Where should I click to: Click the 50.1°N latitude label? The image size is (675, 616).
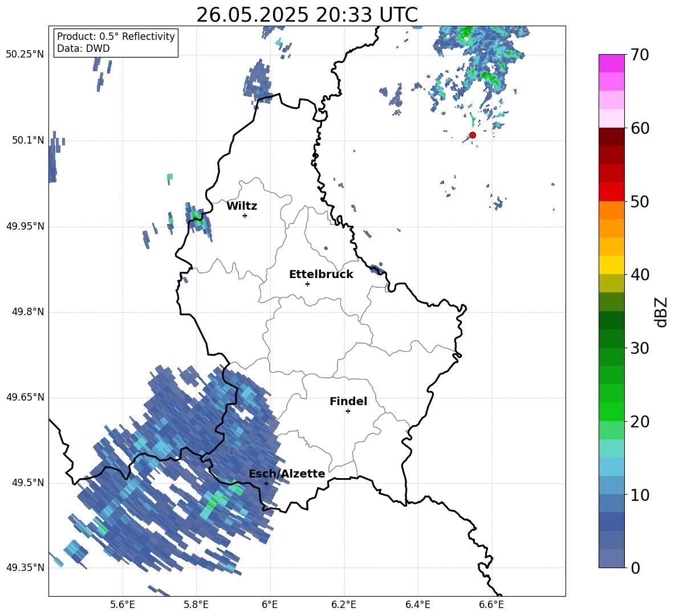tap(28, 141)
